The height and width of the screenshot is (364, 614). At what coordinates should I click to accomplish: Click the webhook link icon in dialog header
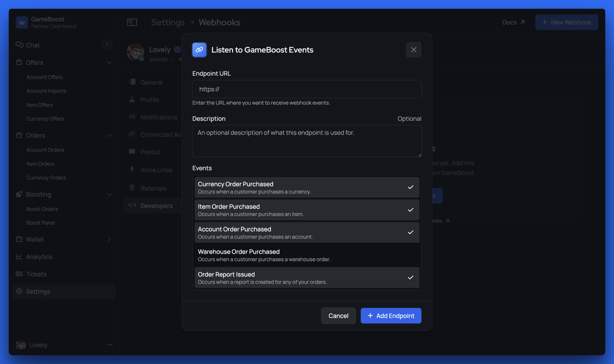pos(199,50)
